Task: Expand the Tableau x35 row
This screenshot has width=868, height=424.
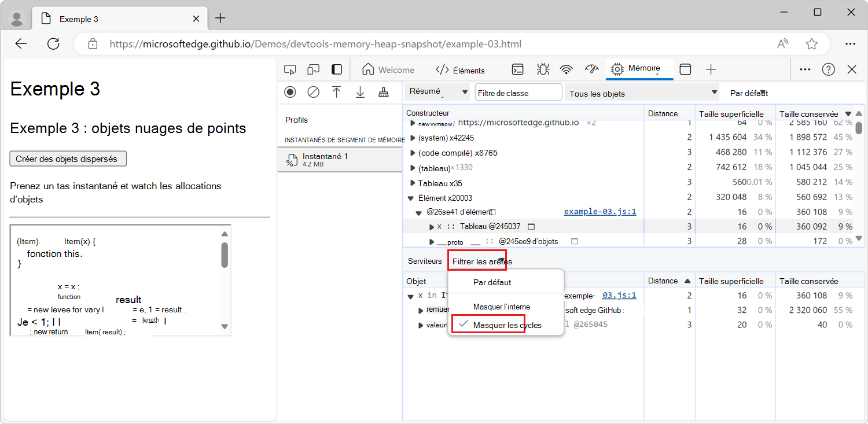Action: [413, 183]
